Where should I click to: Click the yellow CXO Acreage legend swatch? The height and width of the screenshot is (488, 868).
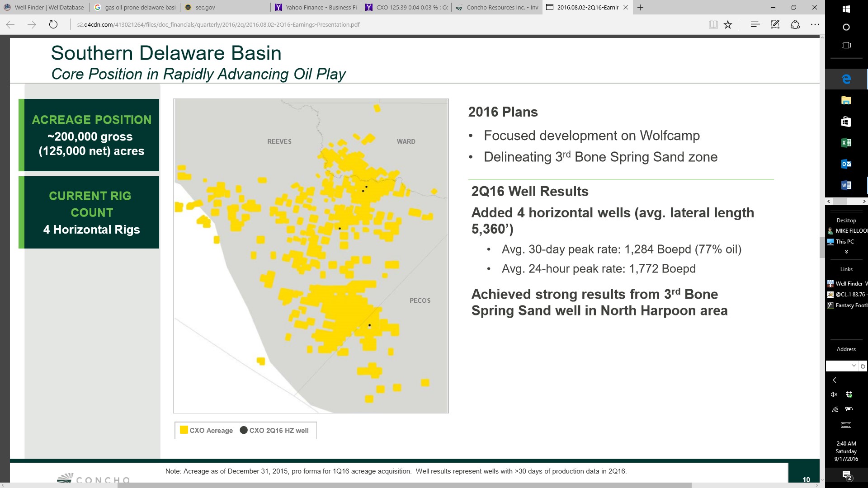(x=184, y=430)
